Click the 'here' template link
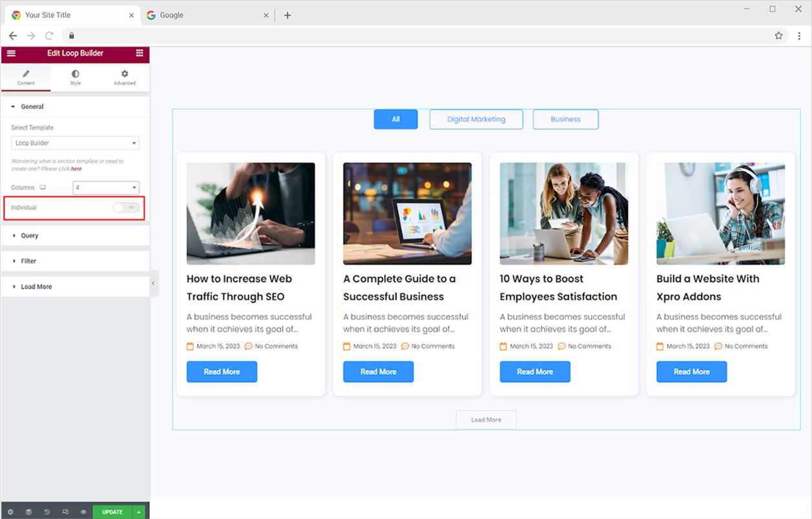 coord(76,169)
